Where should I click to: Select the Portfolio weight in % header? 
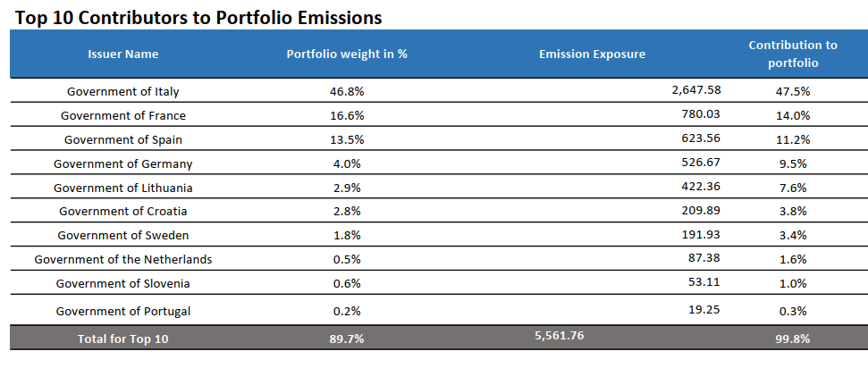[x=347, y=54]
